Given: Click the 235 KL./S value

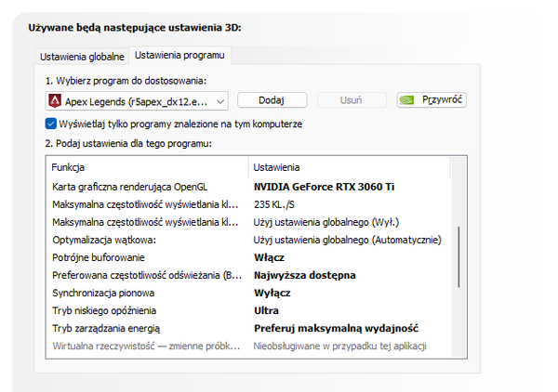Looking at the screenshot, I should click(274, 204).
